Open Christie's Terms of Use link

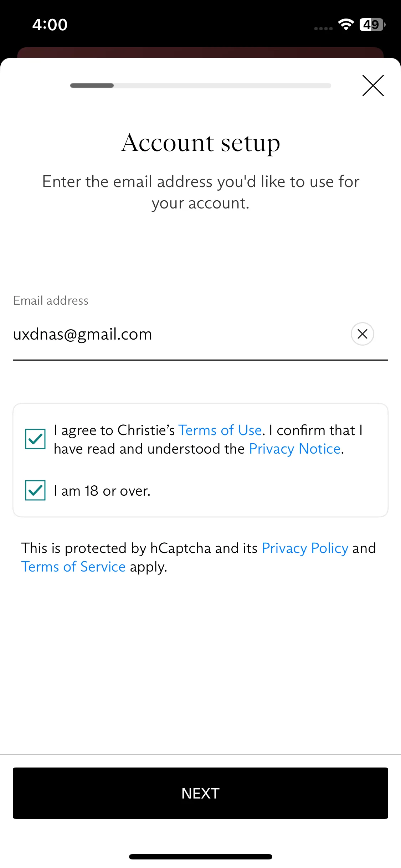tap(220, 430)
